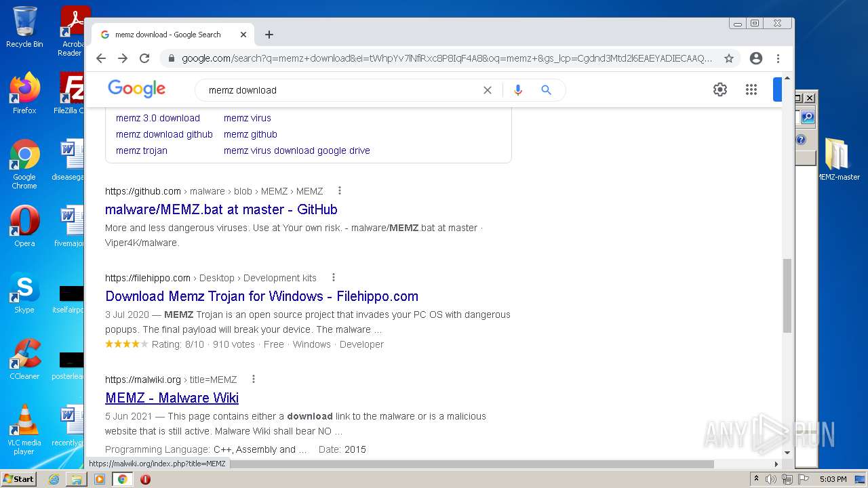This screenshot has height=488, width=868.
Task: Open Windows Explorer from the taskbar
Action: (x=77, y=479)
